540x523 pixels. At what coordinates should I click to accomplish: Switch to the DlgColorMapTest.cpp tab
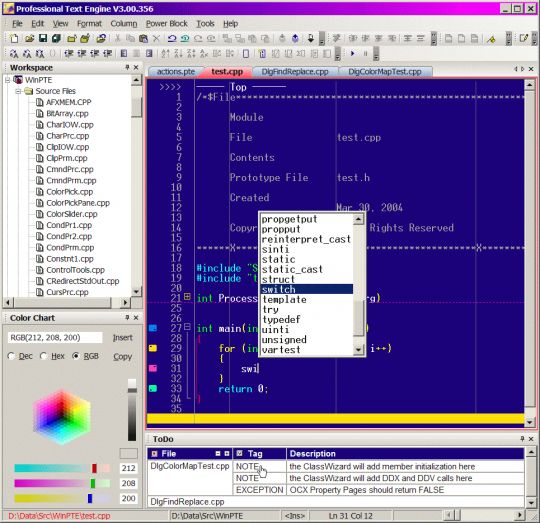pos(385,72)
